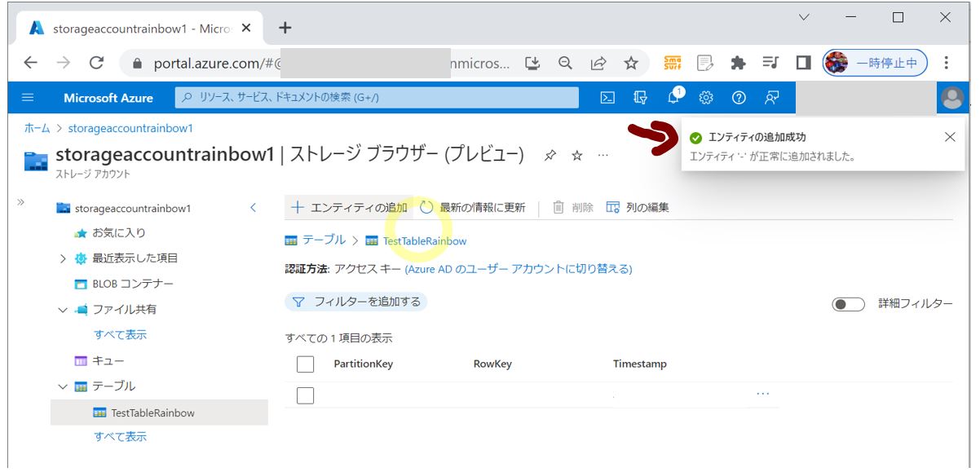Click すべて表示 under ファイル共有
The image size is (980, 472).
pyautogui.click(x=121, y=335)
